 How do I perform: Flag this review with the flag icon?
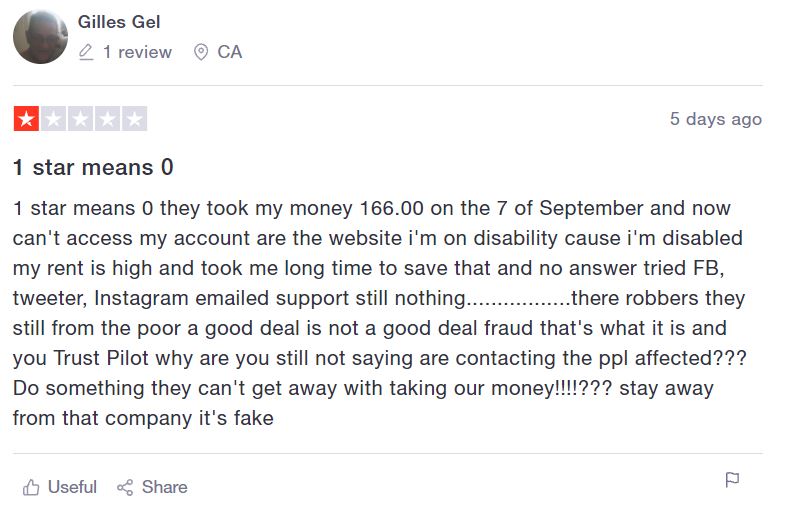pos(732,480)
